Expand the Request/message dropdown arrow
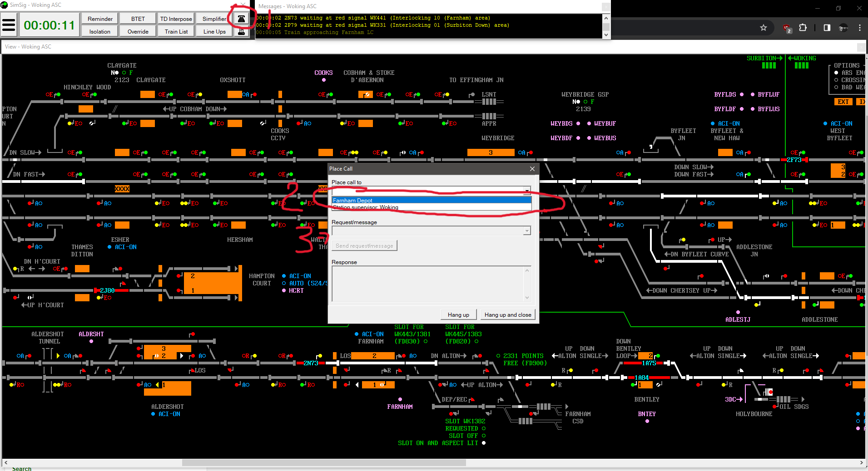Screen dimensions: 868x471 pyautogui.click(x=527, y=231)
